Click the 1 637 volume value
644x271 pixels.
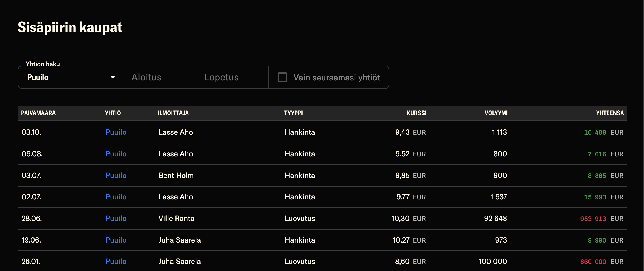click(x=499, y=197)
